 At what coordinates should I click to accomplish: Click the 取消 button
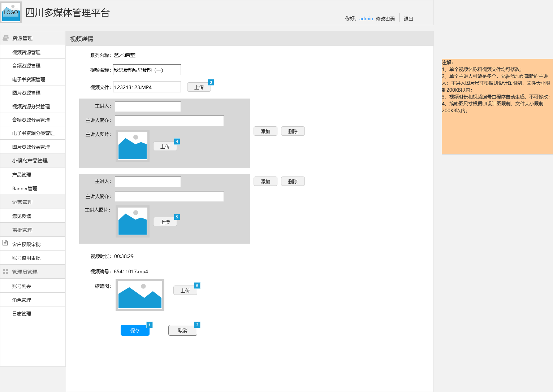click(x=183, y=330)
